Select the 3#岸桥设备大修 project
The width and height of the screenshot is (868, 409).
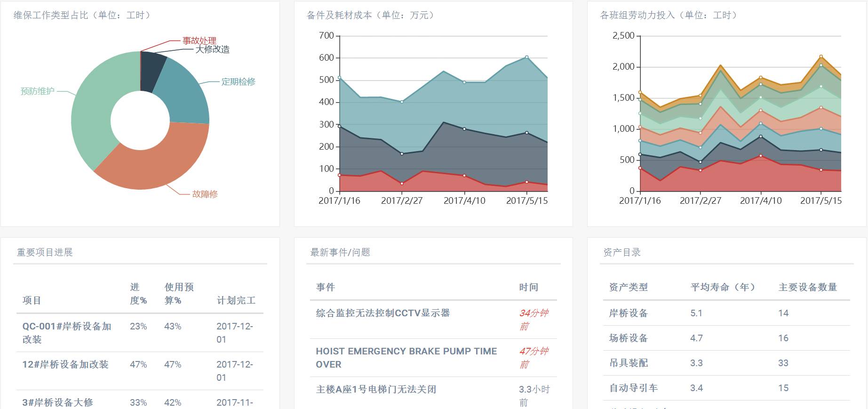(57, 402)
